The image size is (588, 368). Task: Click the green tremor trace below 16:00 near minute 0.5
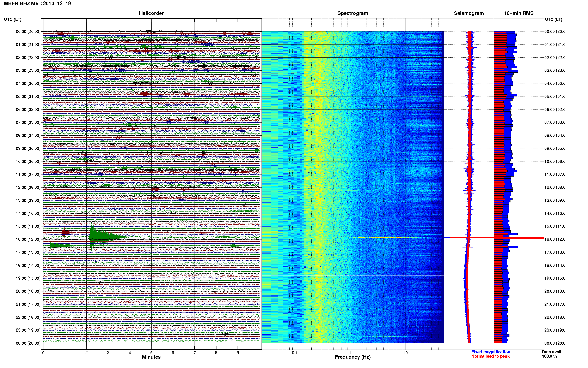click(60, 246)
